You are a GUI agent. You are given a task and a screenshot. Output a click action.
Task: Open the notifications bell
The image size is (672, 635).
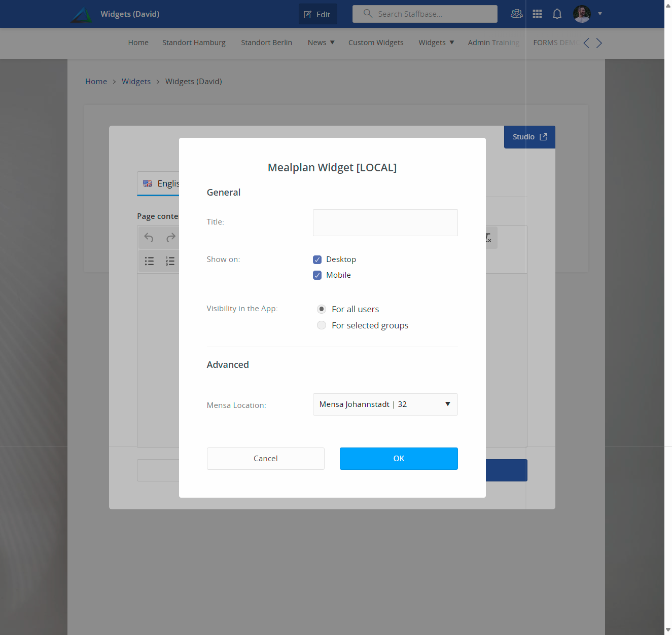coord(557,14)
